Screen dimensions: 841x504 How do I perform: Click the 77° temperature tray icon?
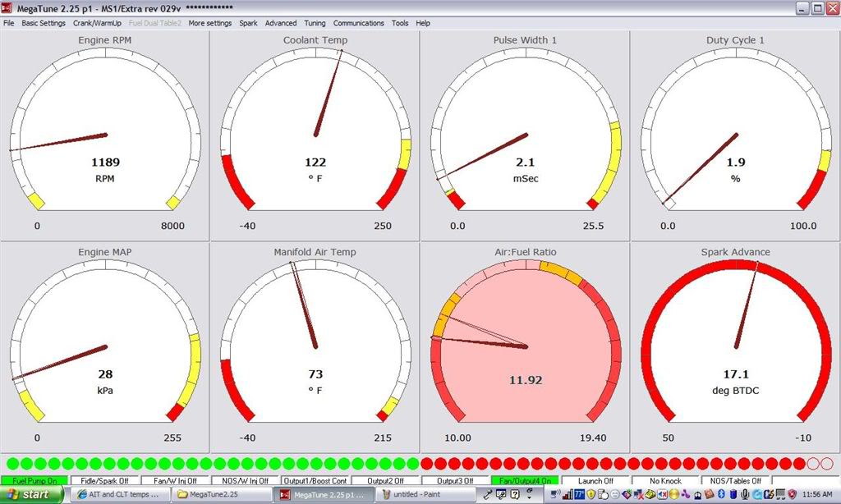579,494
